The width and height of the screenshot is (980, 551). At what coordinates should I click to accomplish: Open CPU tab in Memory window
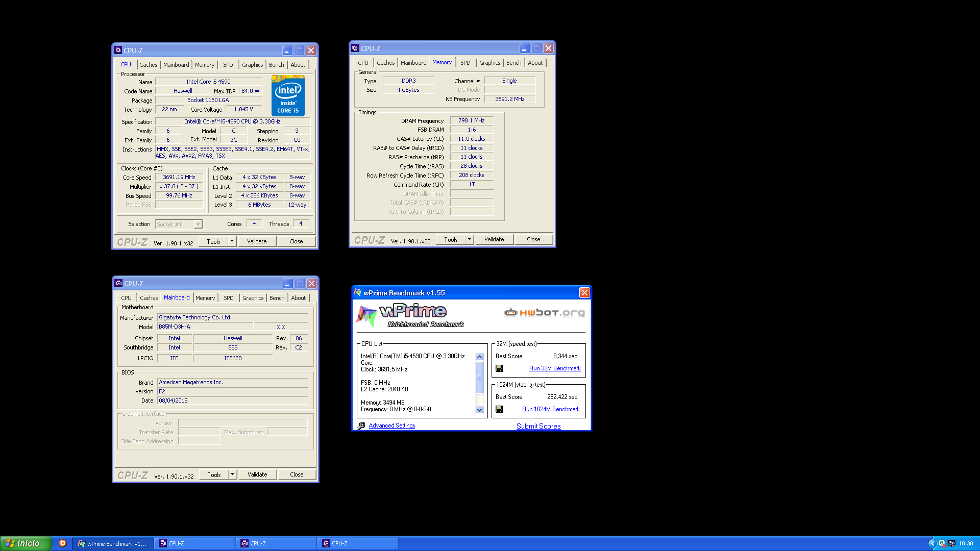(363, 63)
